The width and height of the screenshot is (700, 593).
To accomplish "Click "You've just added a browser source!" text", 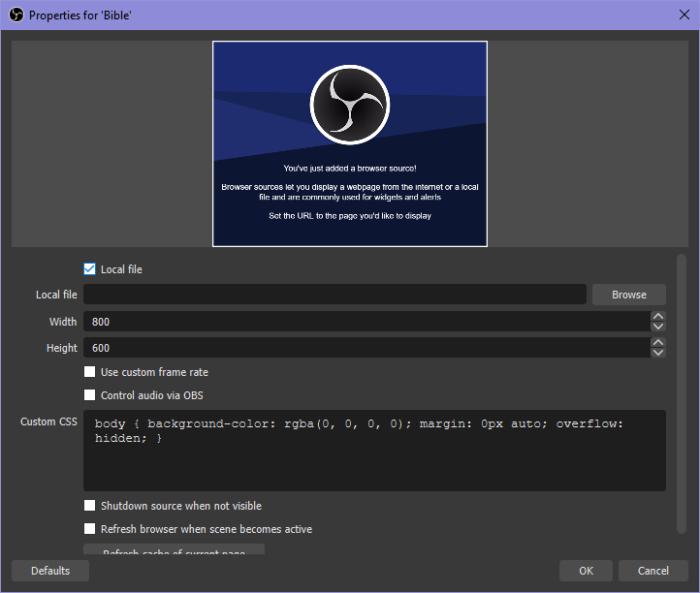I will pos(350,169).
